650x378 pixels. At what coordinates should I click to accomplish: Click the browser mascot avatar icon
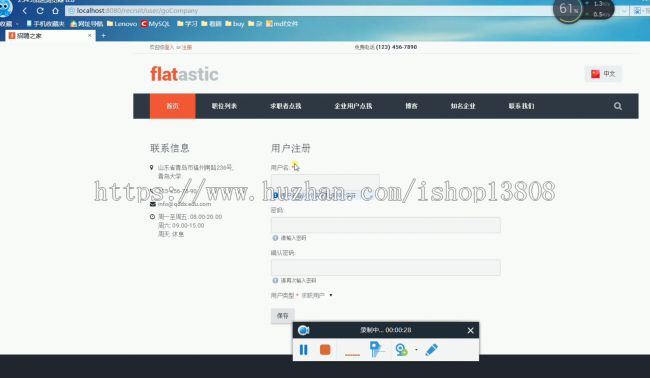(x=5, y=9)
